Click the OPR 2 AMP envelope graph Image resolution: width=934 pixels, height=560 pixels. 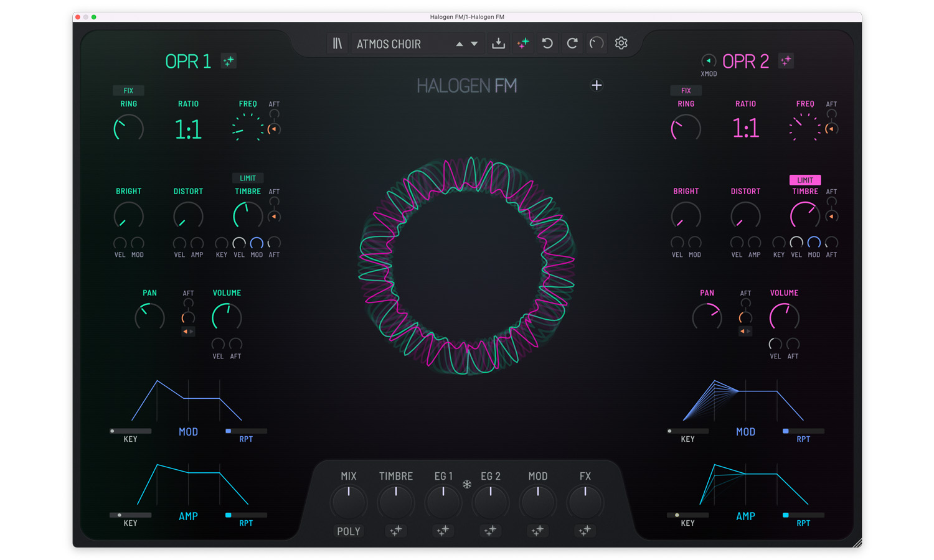tap(753, 484)
